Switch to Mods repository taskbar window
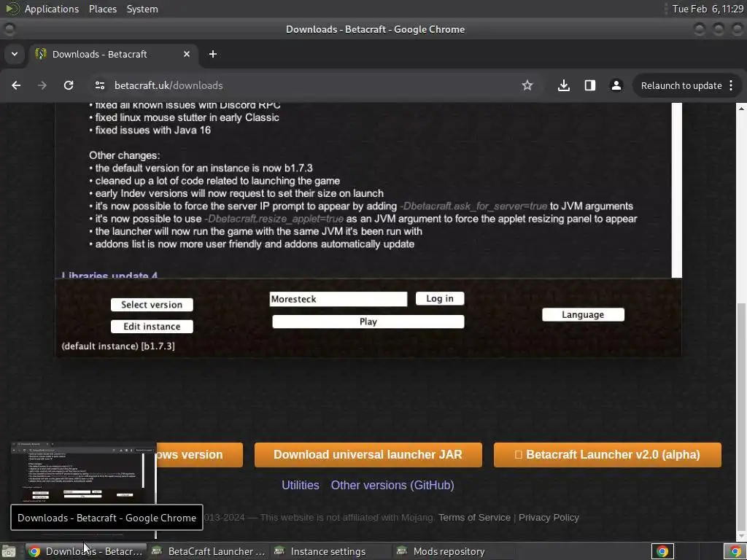Screen dimensions: 747x560 click(x=454, y=551)
